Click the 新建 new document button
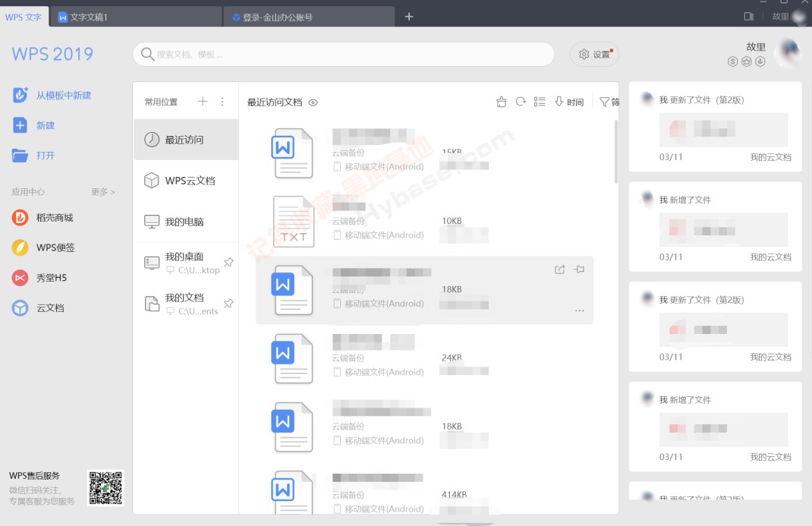 pos(33,125)
